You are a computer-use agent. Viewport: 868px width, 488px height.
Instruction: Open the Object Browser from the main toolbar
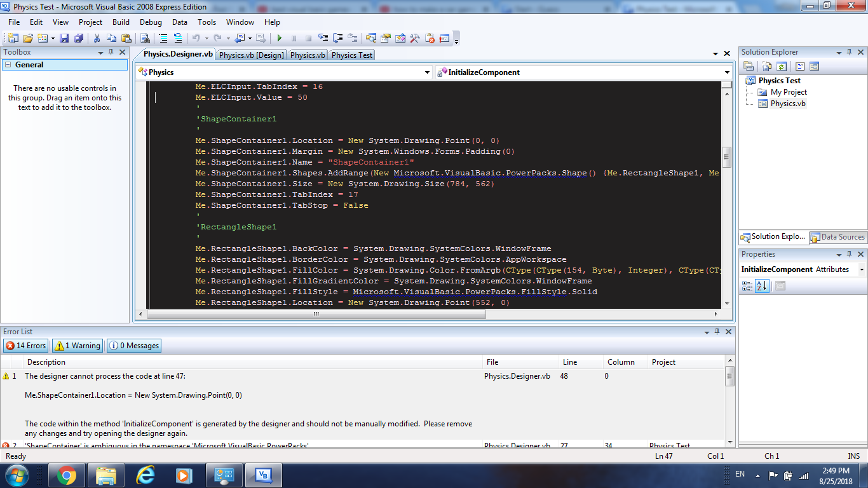pyautogui.click(x=400, y=38)
